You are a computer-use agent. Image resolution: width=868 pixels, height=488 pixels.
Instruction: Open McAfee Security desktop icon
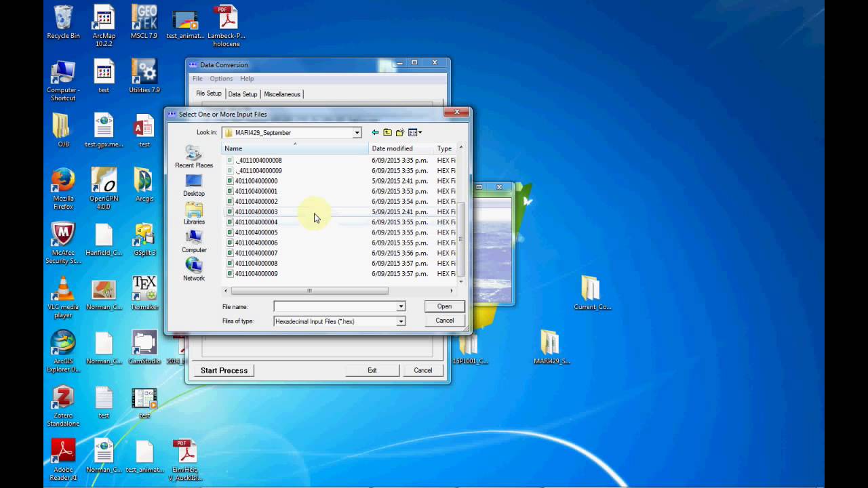(63, 243)
